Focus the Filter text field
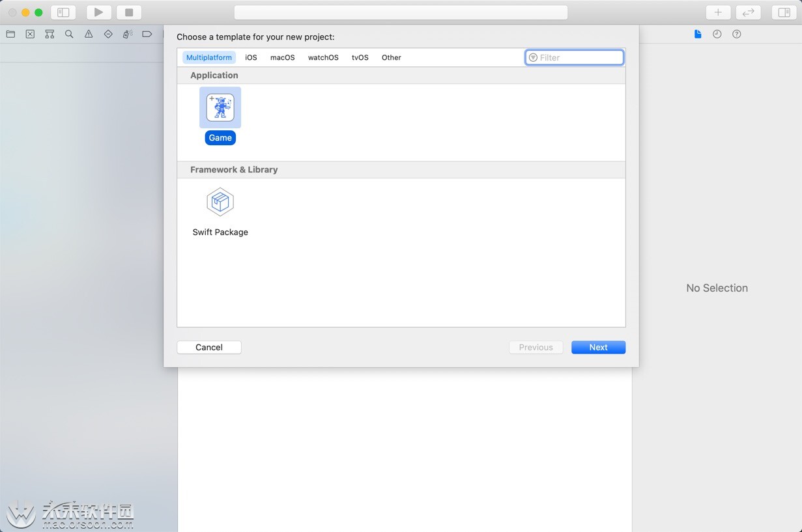The height and width of the screenshot is (532, 802). click(x=575, y=57)
